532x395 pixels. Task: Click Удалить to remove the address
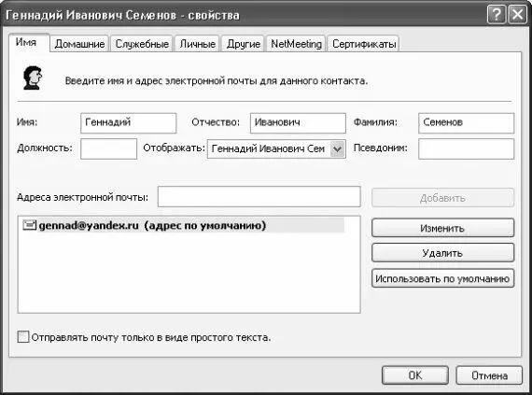[442, 253]
